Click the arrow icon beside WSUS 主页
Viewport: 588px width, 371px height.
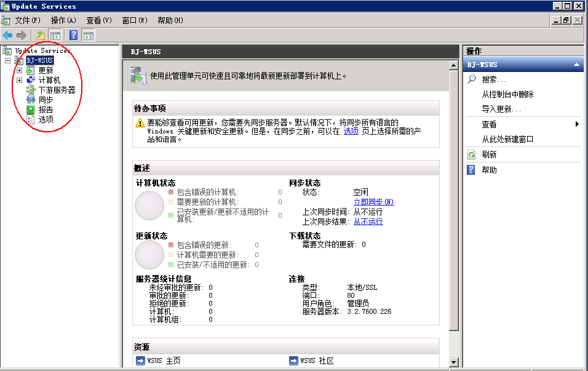[x=140, y=361]
